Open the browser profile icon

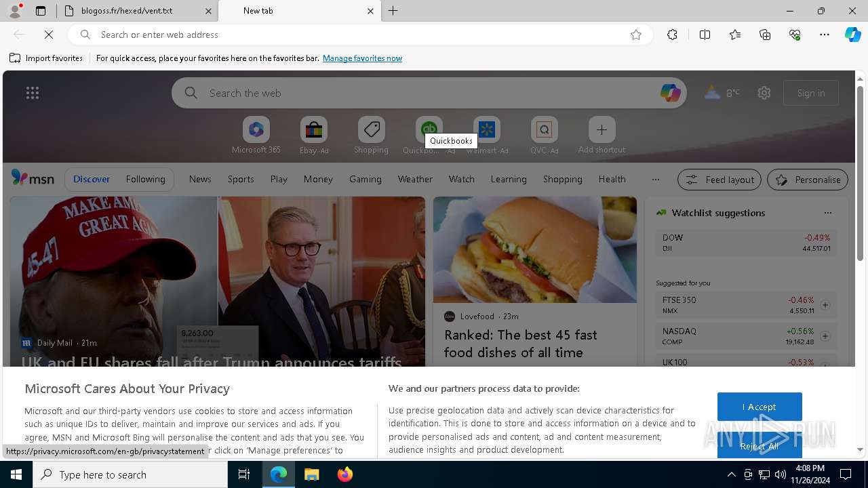click(x=14, y=11)
